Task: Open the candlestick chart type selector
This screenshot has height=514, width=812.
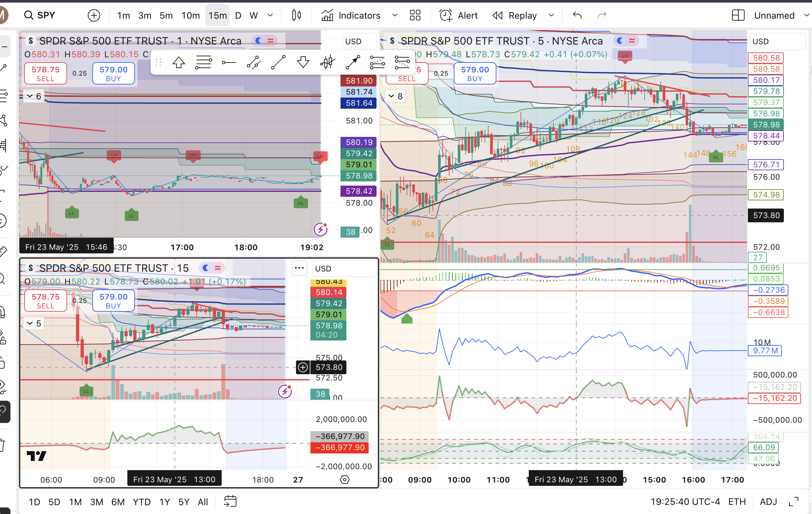Action: (x=296, y=15)
